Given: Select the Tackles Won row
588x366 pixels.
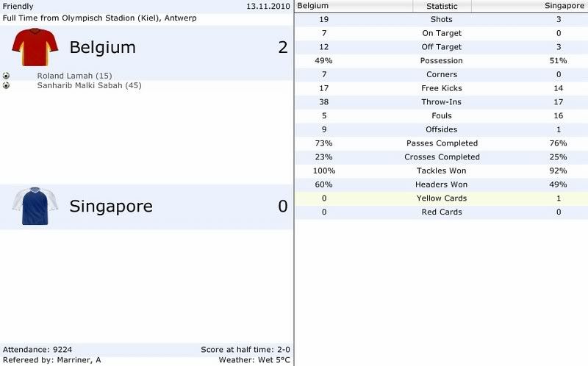Looking at the screenshot, I should tap(442, 171).
